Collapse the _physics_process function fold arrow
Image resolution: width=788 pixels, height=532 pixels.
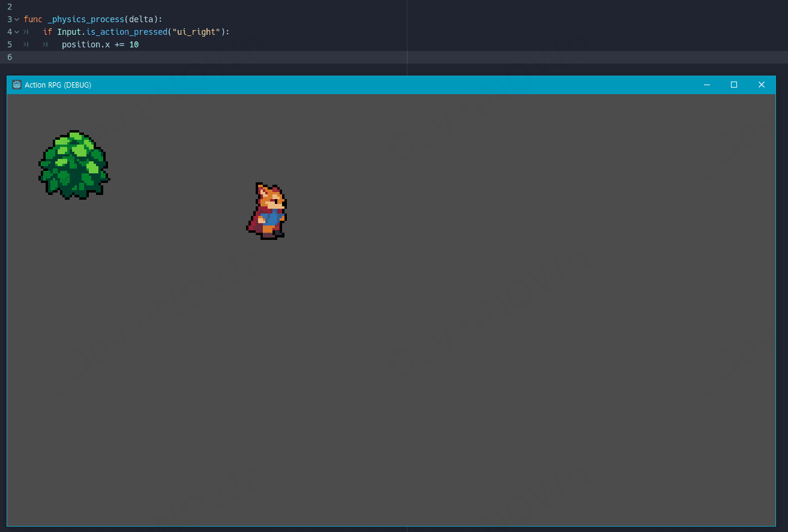tap(17, 19)
